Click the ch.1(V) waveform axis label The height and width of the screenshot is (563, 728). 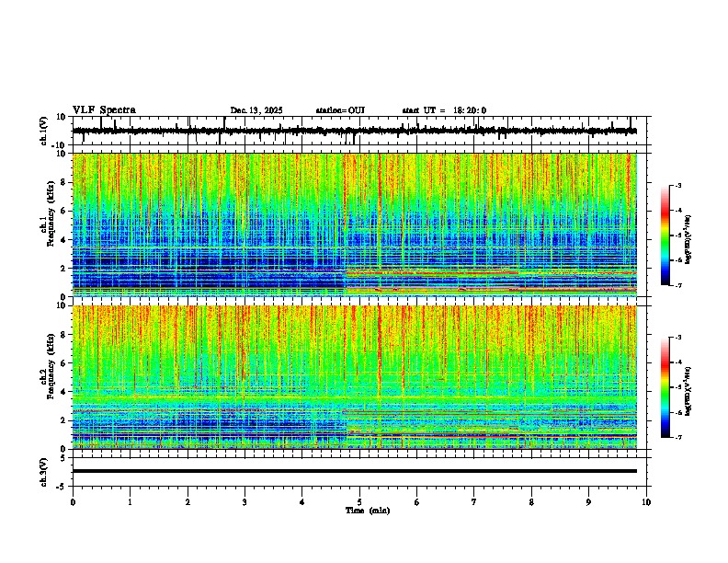tap(44, 131)
